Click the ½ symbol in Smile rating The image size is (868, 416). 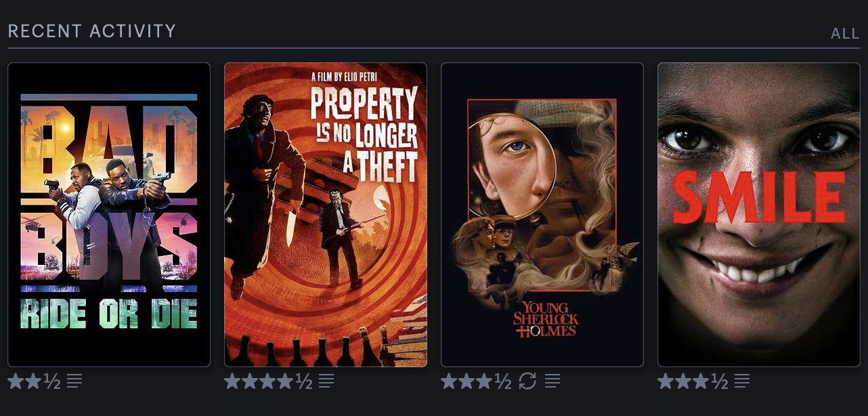(720, 381)
